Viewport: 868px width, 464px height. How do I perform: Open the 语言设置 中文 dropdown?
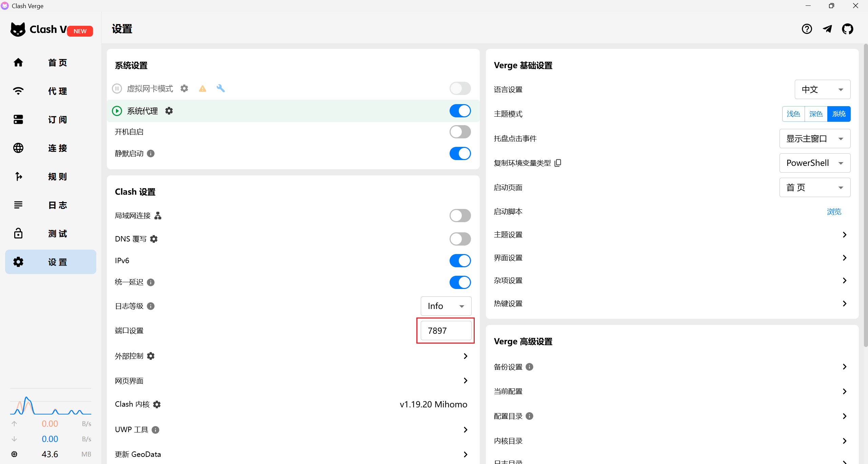[x=822, y=90]
